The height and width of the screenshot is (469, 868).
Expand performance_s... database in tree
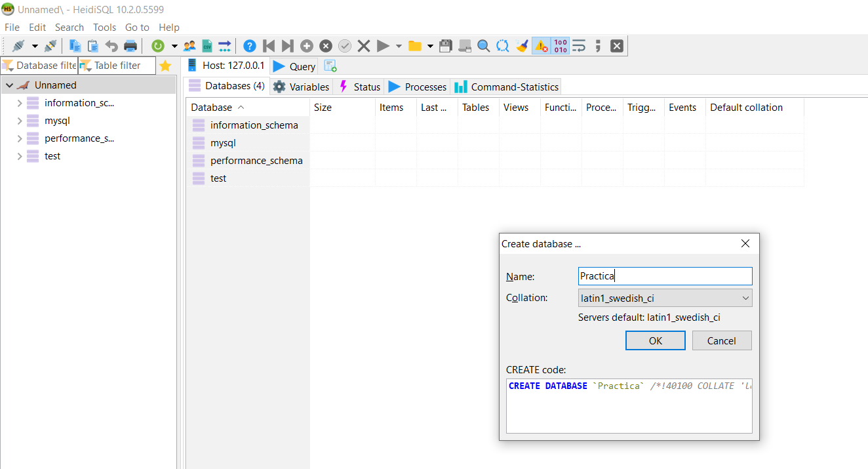19,138
